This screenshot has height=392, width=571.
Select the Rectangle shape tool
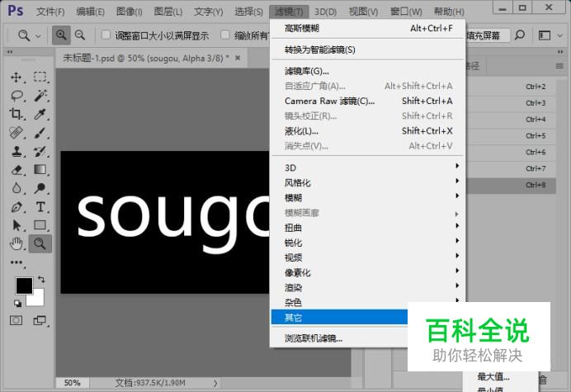(x=40, y=225)
